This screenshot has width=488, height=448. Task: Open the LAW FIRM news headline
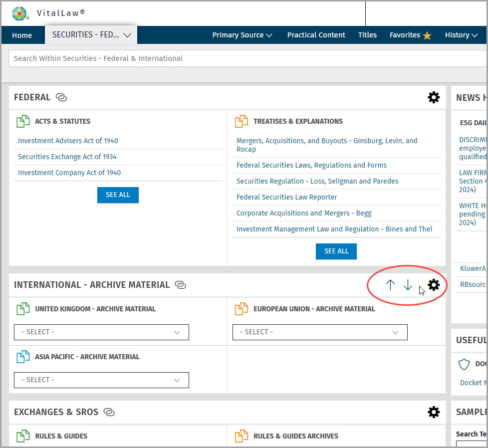pos(473,181)
